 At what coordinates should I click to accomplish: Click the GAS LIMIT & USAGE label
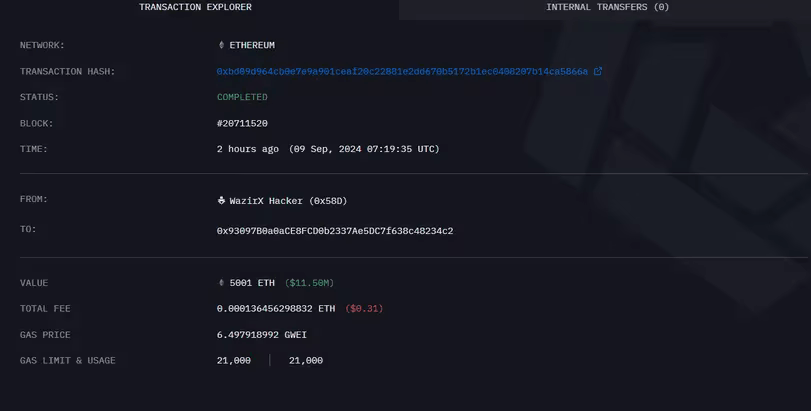coord(67,361)
